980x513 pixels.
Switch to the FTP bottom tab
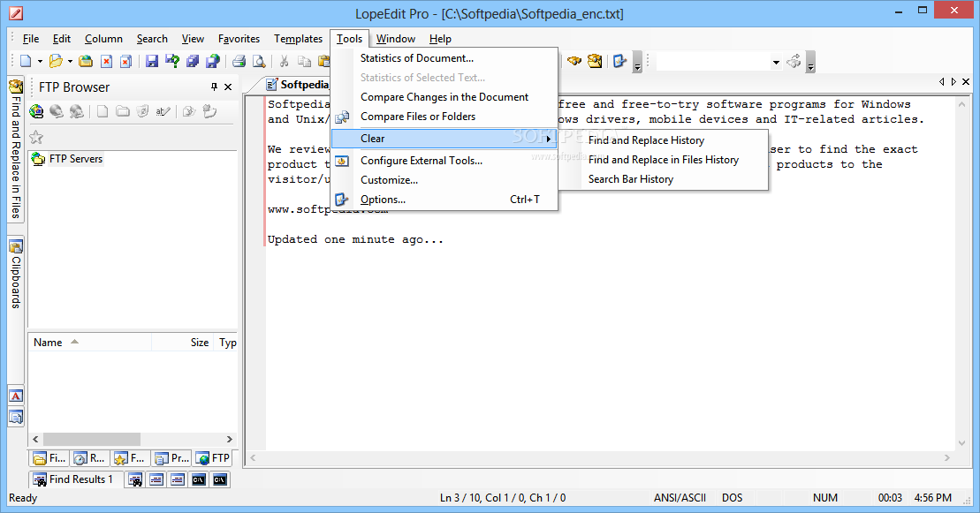click(212, 458)
